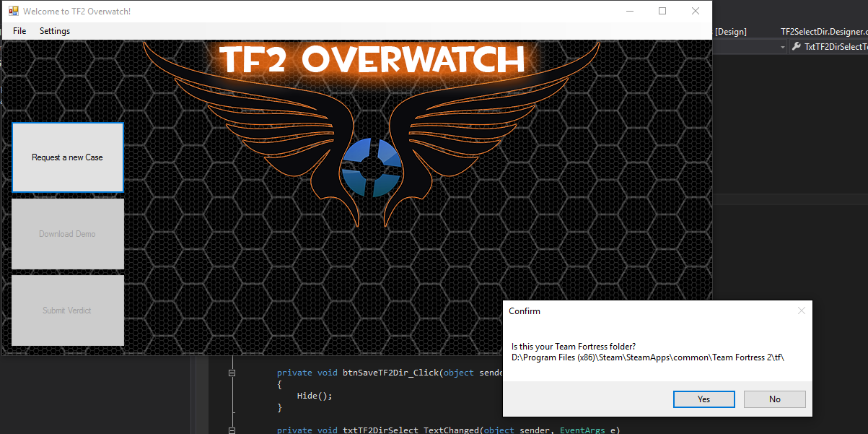Click the wrench icon beside TxtTF2DirSelect in the navigation bar
The height and width of the screenshot is (434, 868).
pos(796,46)
